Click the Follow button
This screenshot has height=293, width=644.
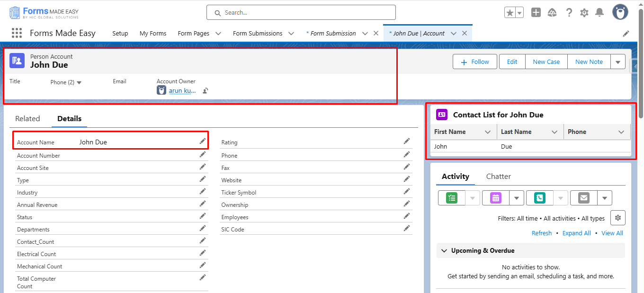point(474,62)
